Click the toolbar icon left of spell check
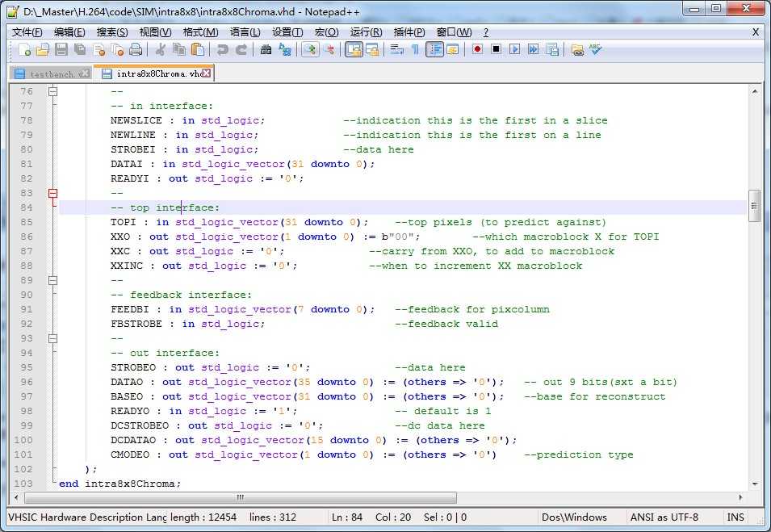The height and width of the screenshot is (532, 771). [577, 49]
